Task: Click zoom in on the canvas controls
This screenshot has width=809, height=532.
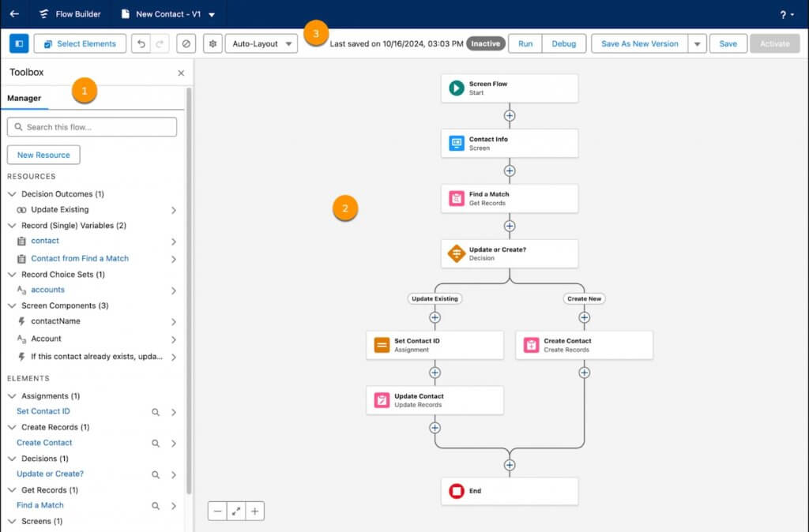Action: pyautogui.click(x=254, y=511)
